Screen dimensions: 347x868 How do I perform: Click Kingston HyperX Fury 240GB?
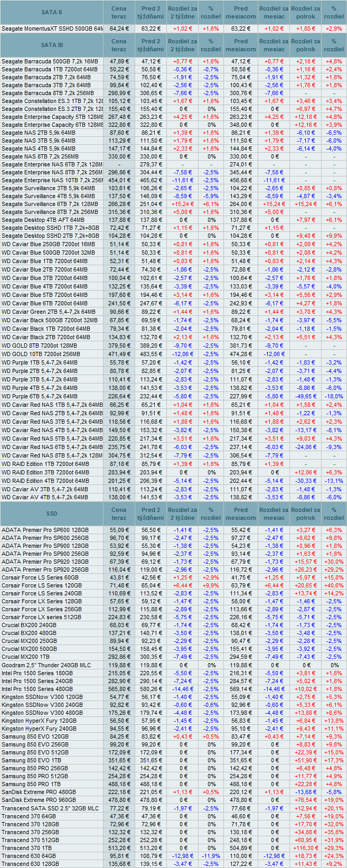pyautogui.click(x=39, y=729)
